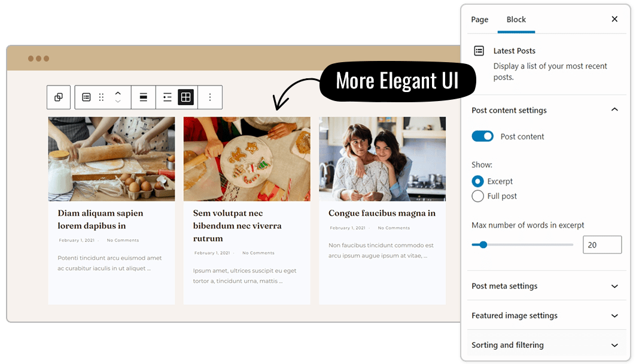
Task: Select the Block tab
Action: (516, 19)
